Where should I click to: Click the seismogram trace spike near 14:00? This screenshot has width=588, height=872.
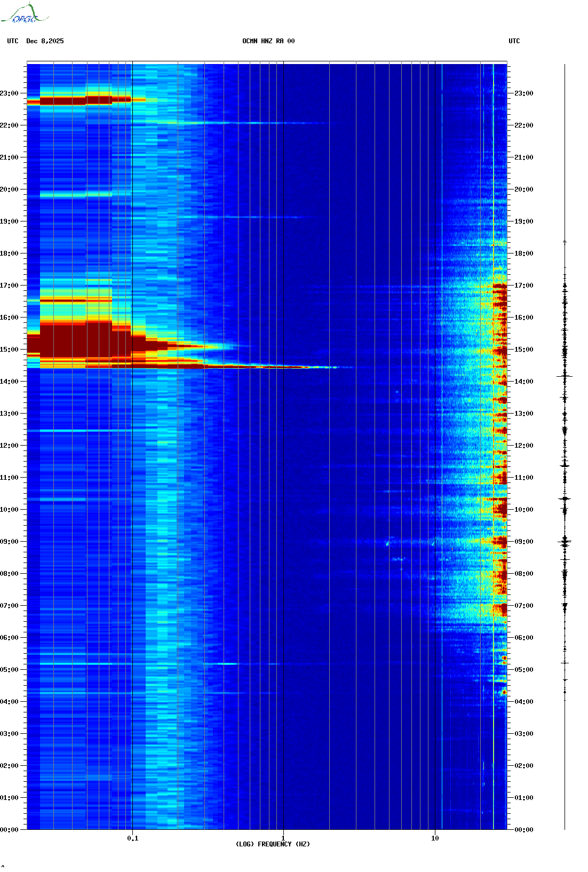coord(565,376)
